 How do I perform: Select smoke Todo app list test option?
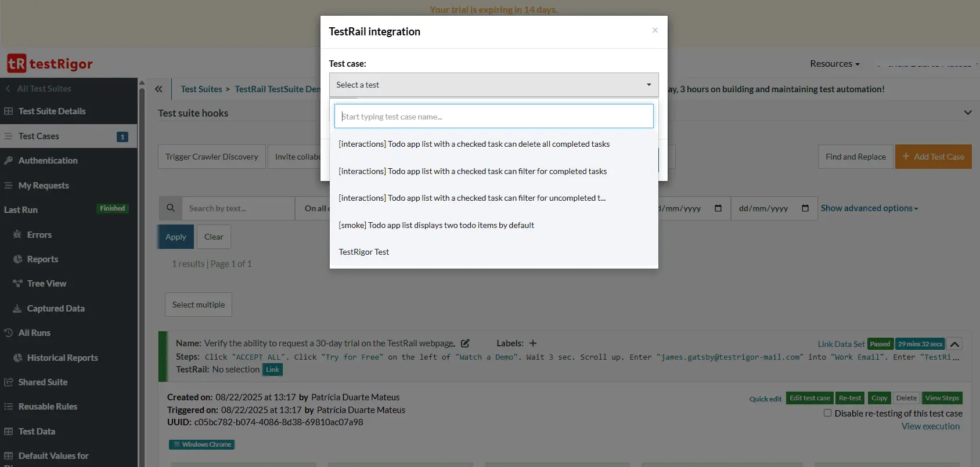click(x=493, y=225)
